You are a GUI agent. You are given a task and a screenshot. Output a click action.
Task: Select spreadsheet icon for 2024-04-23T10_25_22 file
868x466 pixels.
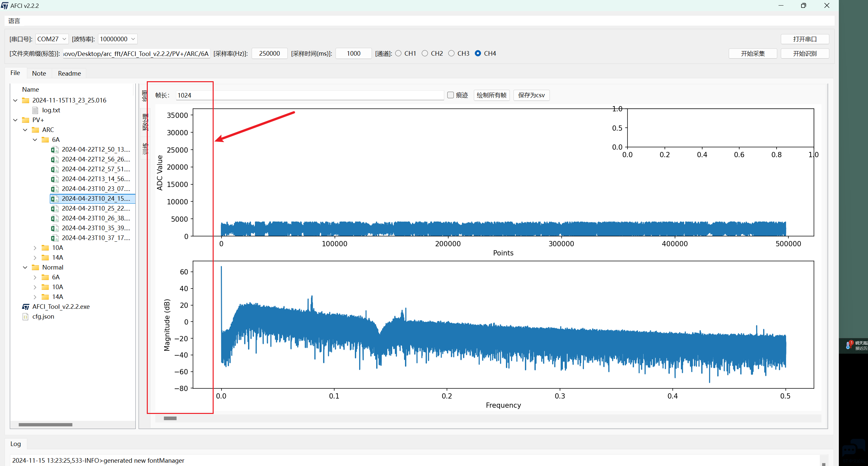click(x=55, y=208)
